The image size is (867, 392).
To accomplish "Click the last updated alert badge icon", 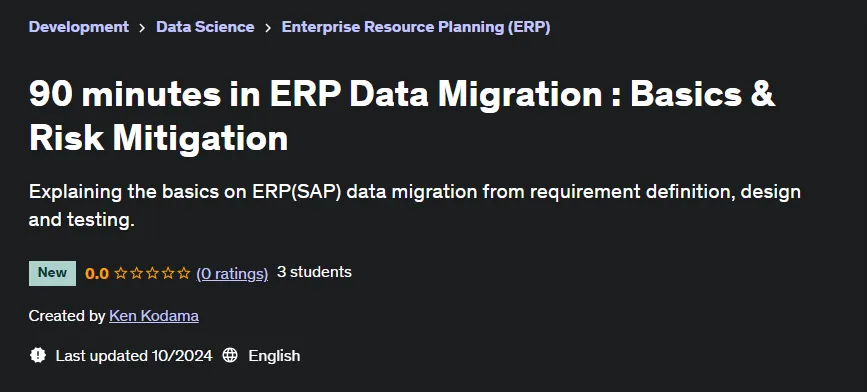I will tap(38, 355).
